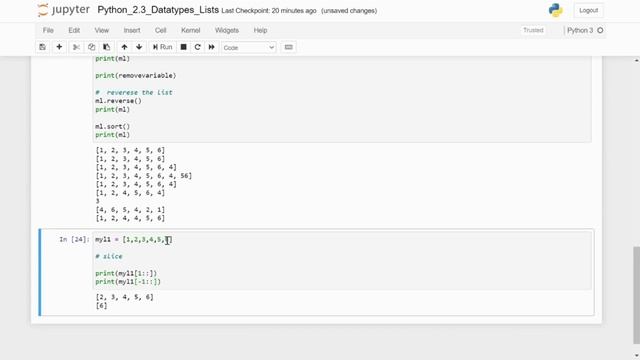The height and width of the screenshot is (360, 640).
Task: Open the Edit menu
Action: click(x=74, y=30)
